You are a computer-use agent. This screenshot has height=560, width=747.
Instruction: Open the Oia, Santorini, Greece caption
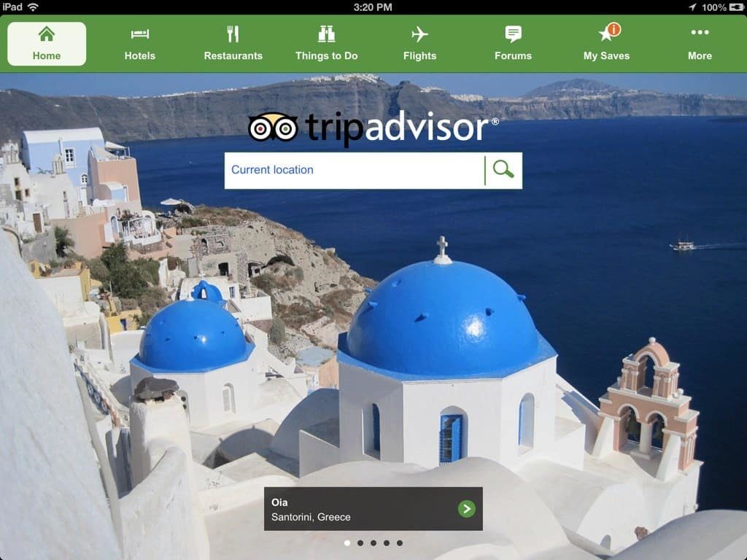pos(373,509)
